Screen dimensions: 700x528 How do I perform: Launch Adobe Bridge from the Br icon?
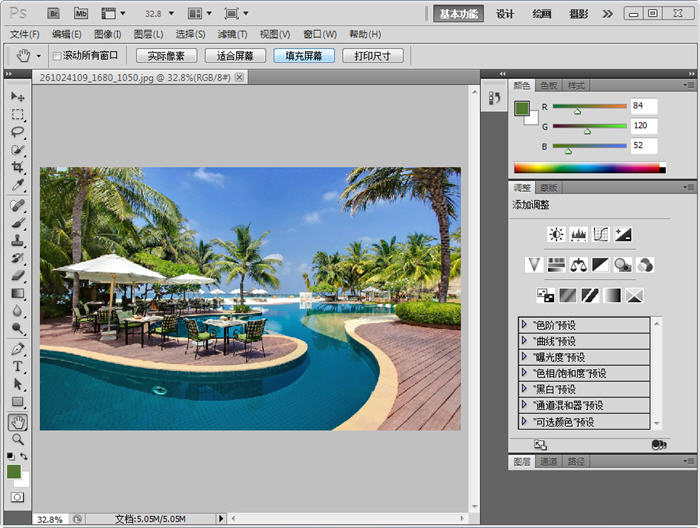click(55, 14)
